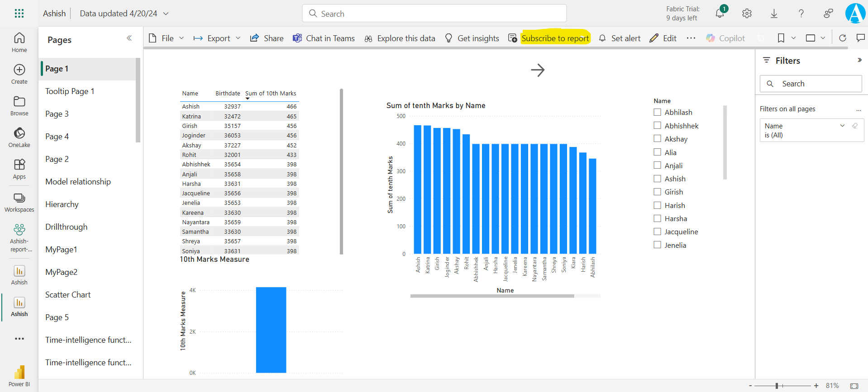Open Workspaces from the left navigation
Image resolution: width=868 pixels, height=392 pixels.
19,202
